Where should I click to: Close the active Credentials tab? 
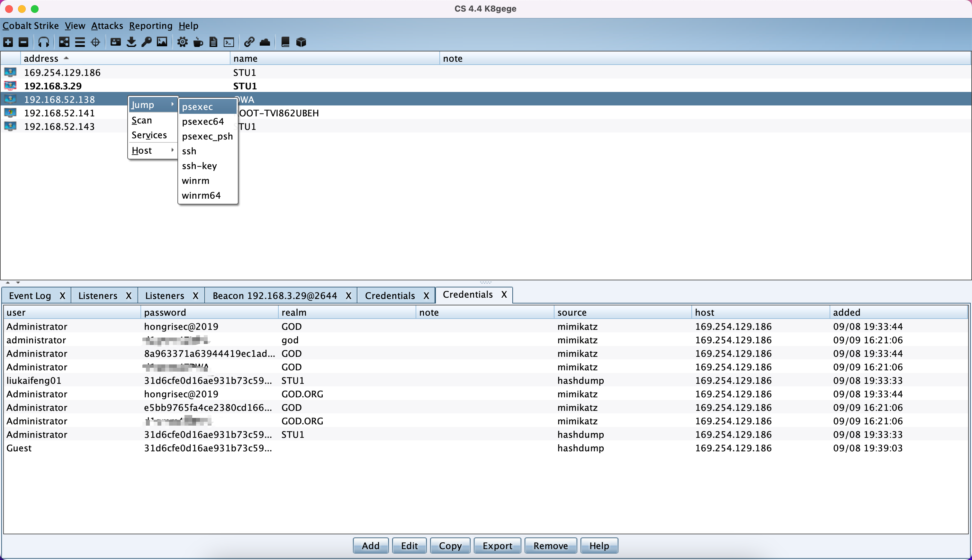(504, 294)
